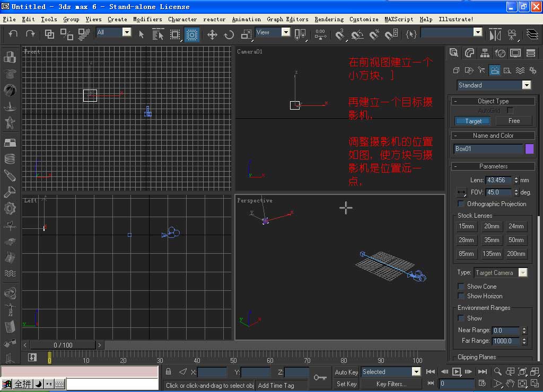Toggle Auto Key mode
Screen dimensions: 543x392
pyautogui.click(x=346, y=372)
